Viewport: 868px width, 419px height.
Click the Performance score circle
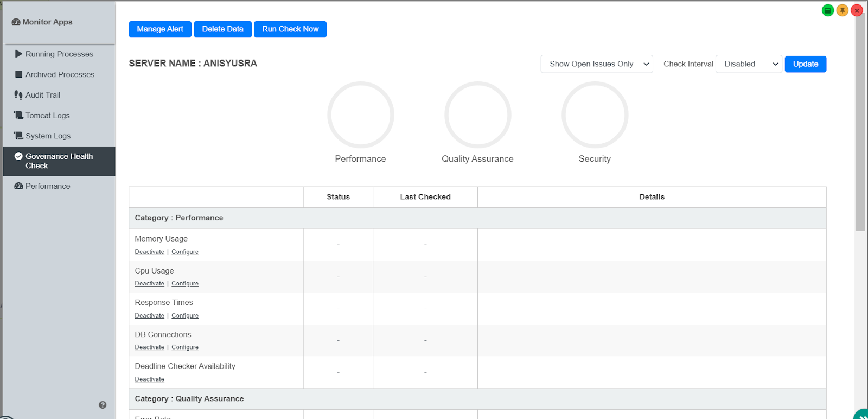[361, 115]
